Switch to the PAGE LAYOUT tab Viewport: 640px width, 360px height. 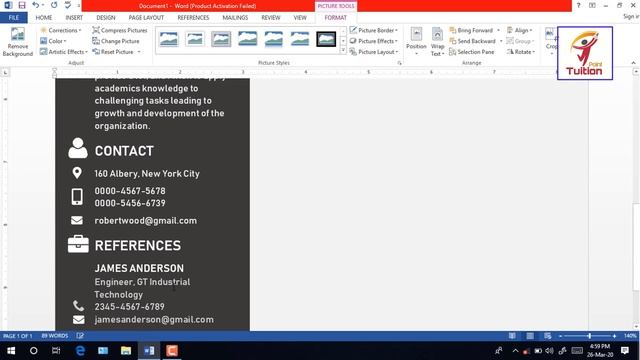pyautogui.click(x=146, y=18)
